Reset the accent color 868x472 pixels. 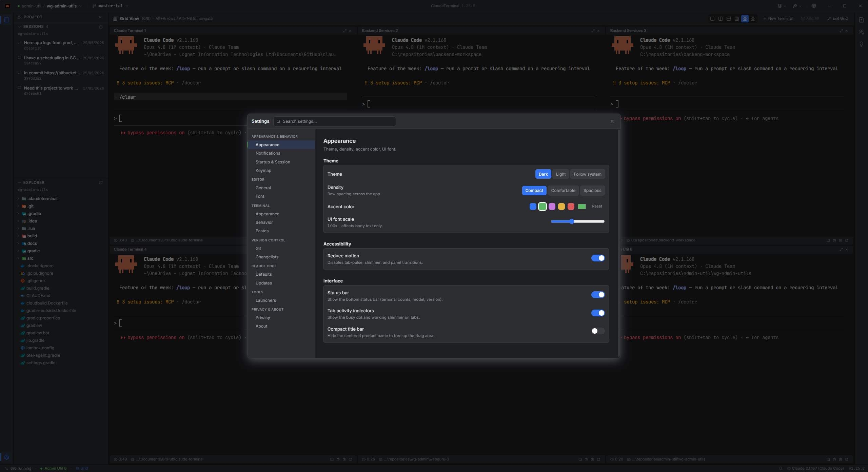pyautogui.click(x=597, y=206)
